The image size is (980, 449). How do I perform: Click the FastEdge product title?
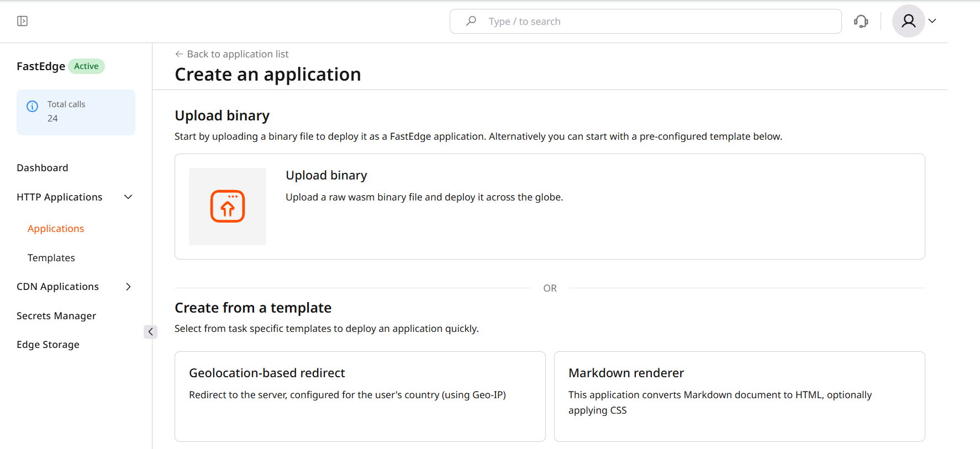(x=41, y=66)
